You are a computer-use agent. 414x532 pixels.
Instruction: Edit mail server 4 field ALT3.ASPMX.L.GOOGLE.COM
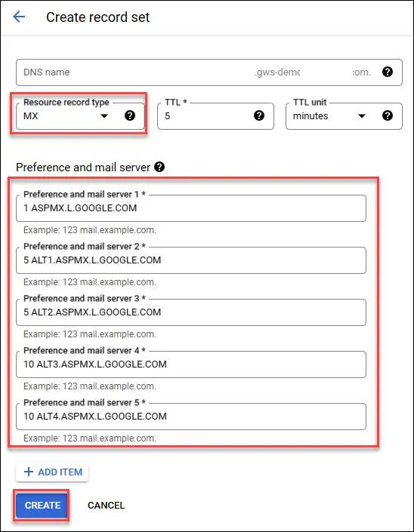(x=191, y=364)
